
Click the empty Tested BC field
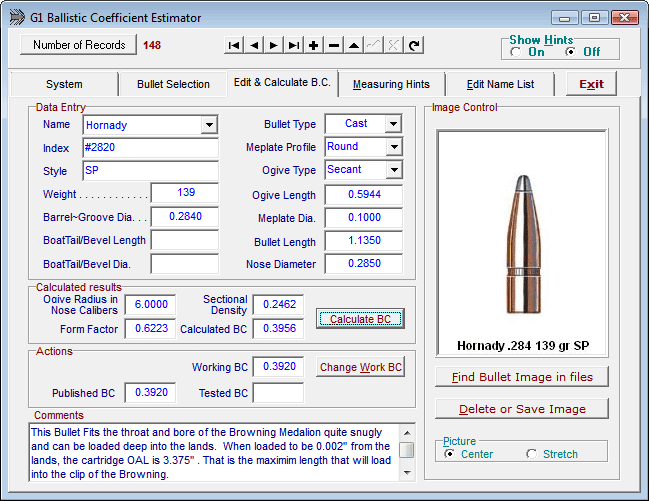[x=279, y=393]
